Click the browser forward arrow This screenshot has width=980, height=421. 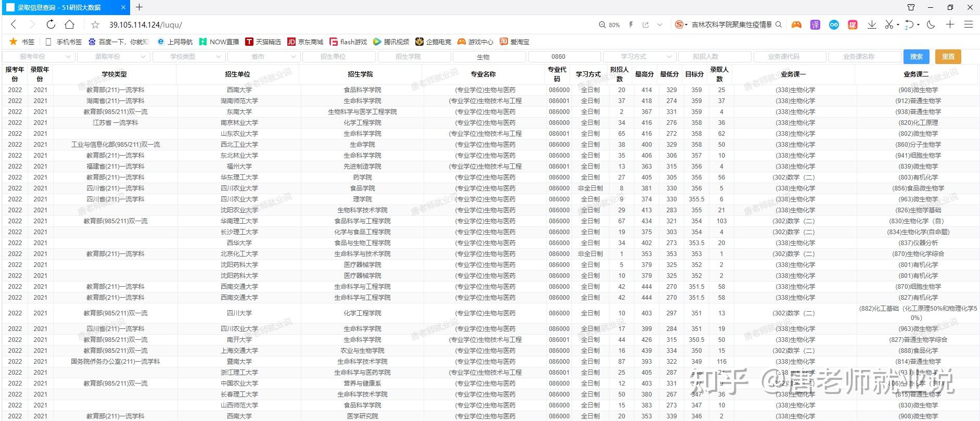pos(32,24)
